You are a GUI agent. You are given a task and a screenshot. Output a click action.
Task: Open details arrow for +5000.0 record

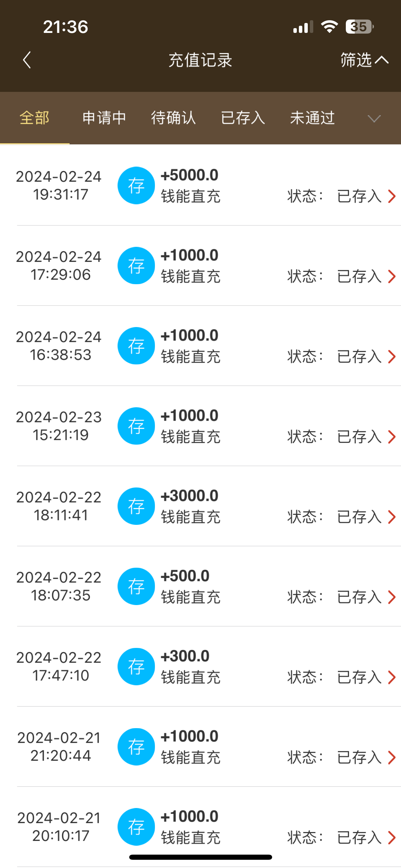392,196
